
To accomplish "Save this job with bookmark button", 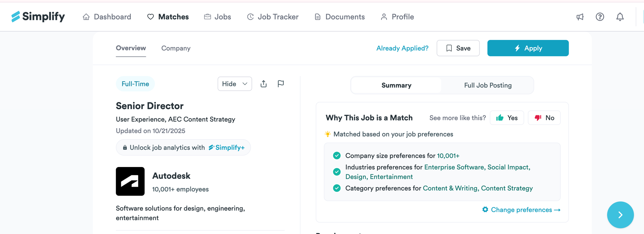I will (x=458, y=48).
